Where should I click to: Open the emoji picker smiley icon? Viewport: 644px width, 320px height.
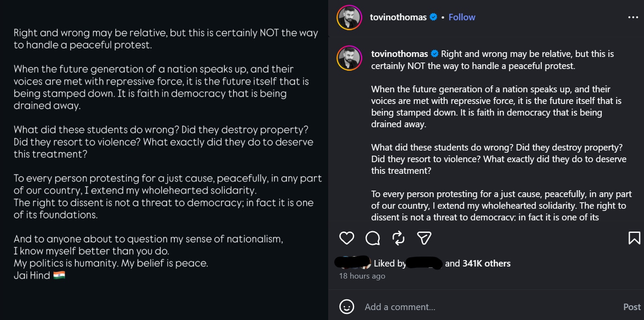pyautogui.click(x=347, y=307)
